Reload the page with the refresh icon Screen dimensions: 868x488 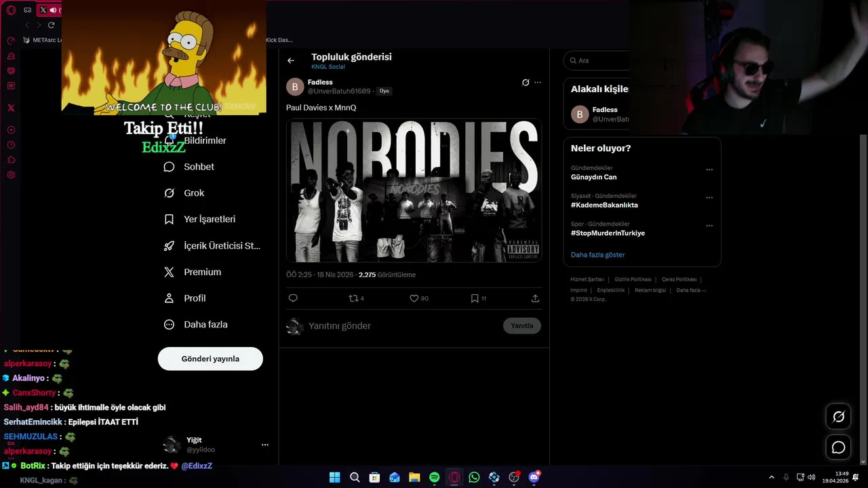(x=51, y=25)
